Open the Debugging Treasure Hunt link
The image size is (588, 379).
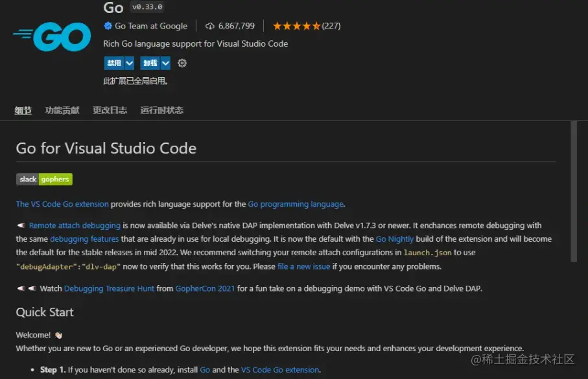coord(109,288)
